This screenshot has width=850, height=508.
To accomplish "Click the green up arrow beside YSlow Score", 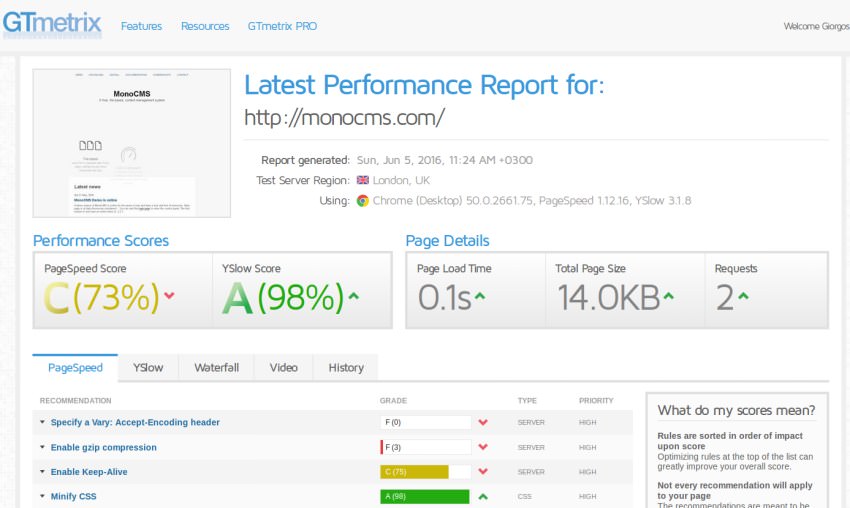I will tap(353, 295).
